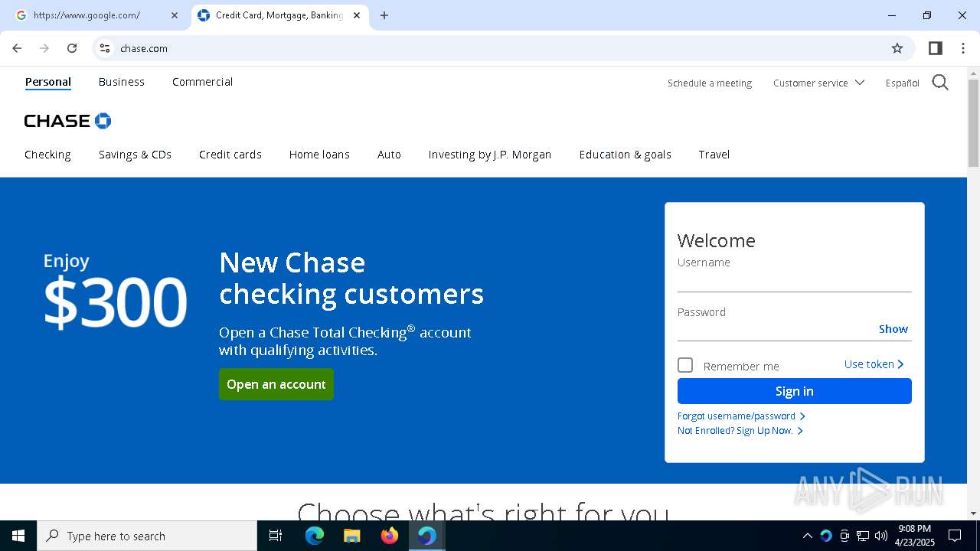Open the notification center icon

955,536
